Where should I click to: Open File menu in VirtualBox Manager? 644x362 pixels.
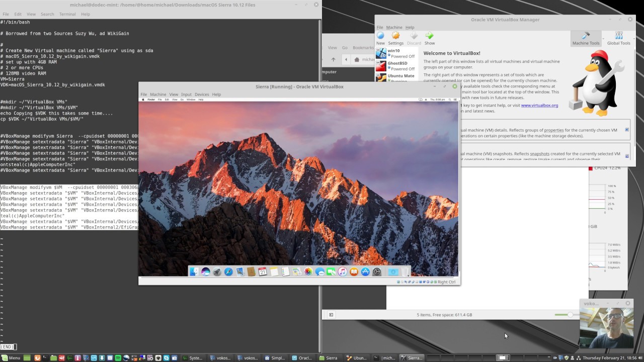[380, 27]
